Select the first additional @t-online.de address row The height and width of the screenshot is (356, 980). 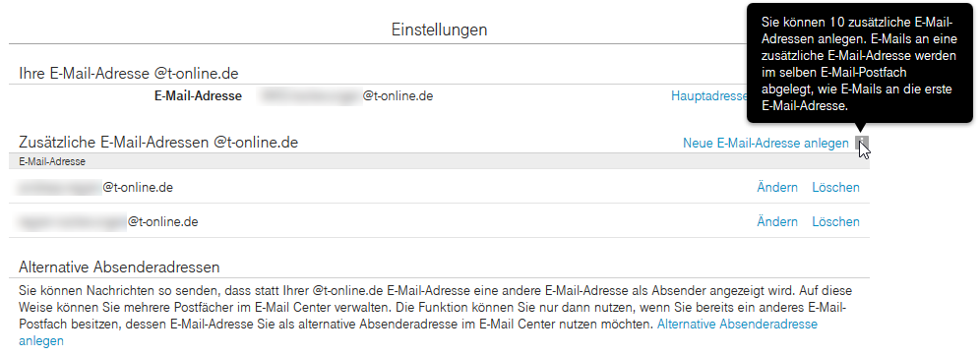[440, 187]
